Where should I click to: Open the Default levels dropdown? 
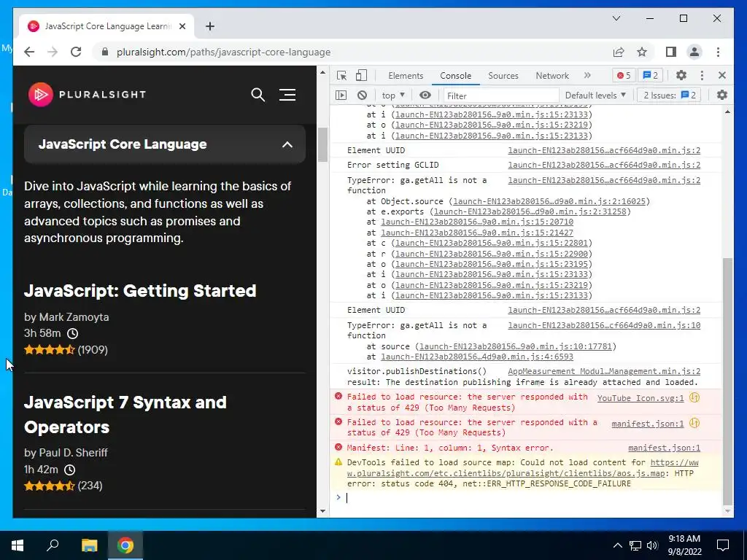[x=595, y=96]
